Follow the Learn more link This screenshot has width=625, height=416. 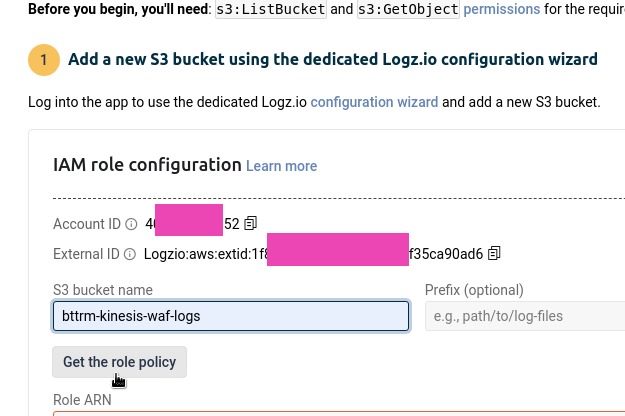click(x=281, y=166)
